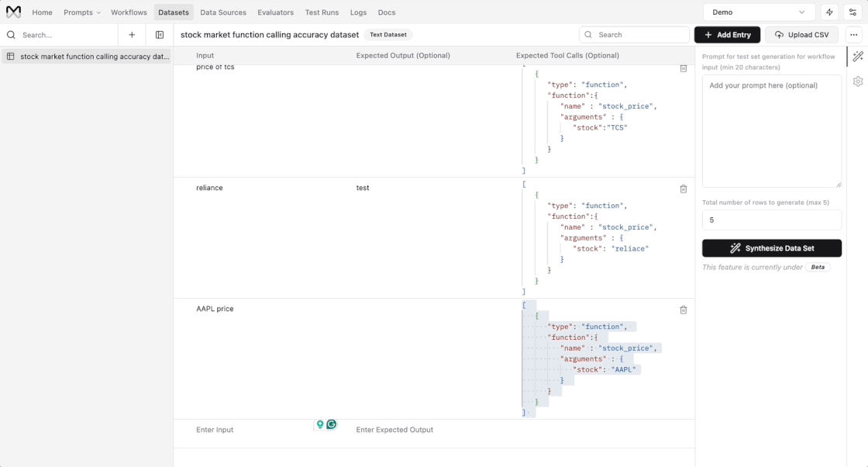Focus the test set prompt textarea
The height and width of the screenshot is (467, 868).
tap(772, 131)
